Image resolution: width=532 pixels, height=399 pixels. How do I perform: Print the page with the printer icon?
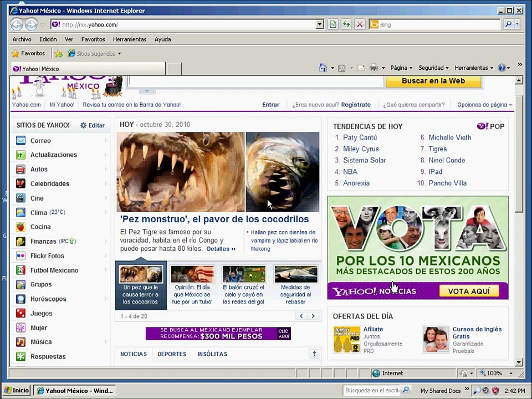tap(374, 68)
